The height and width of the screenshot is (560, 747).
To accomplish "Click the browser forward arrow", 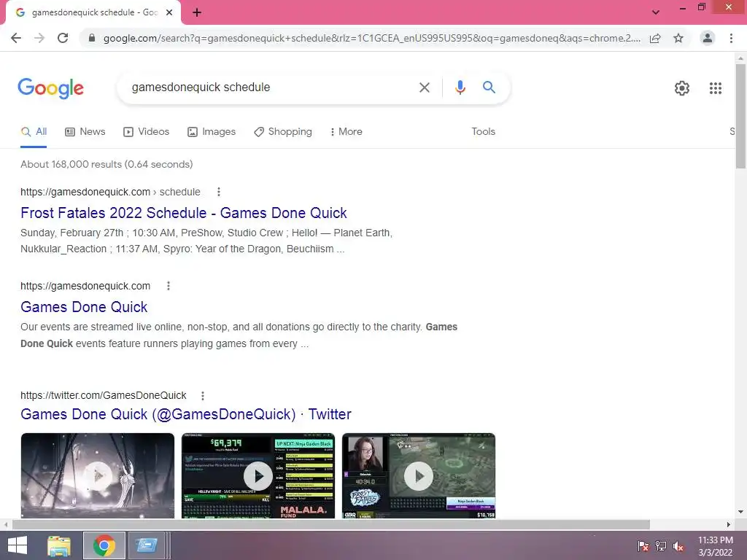I will [x=39, y=38].
